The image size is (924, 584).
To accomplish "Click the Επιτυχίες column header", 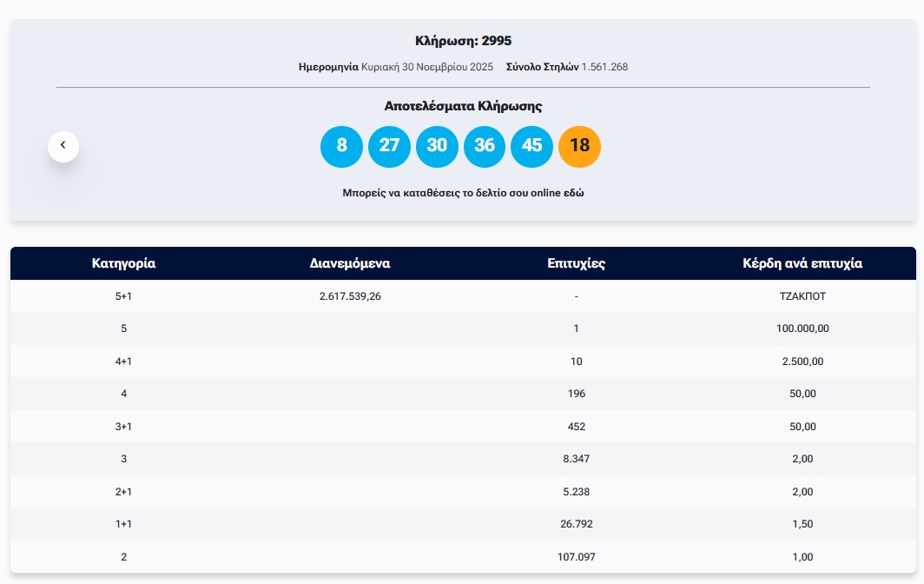I will tap(577, 263).
